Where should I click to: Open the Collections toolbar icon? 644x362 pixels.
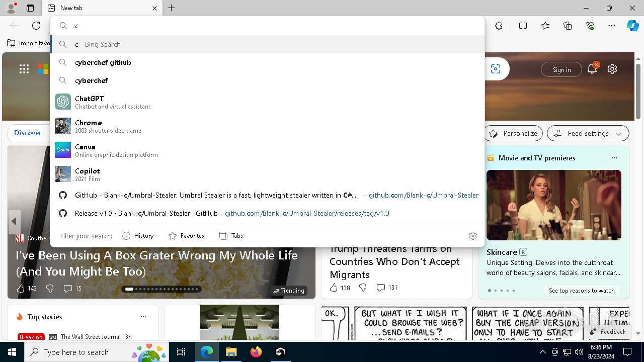pyautogui.click(x=568, y=26)
